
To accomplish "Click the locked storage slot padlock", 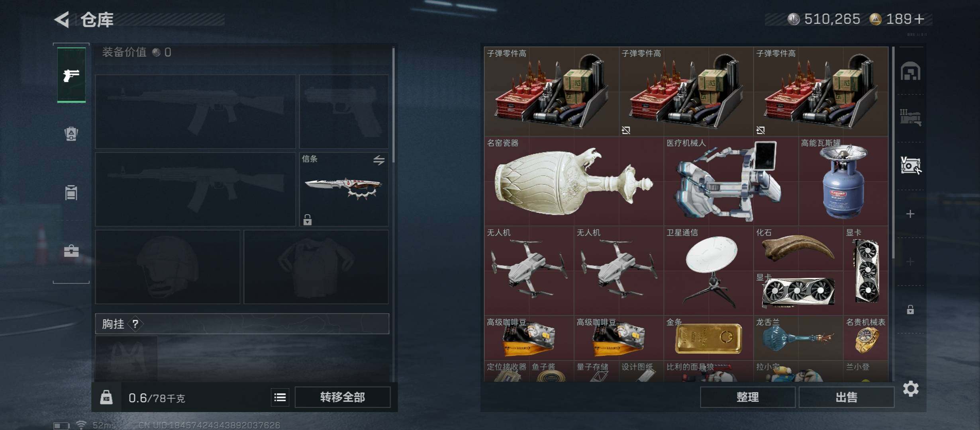I will [910, 309].
